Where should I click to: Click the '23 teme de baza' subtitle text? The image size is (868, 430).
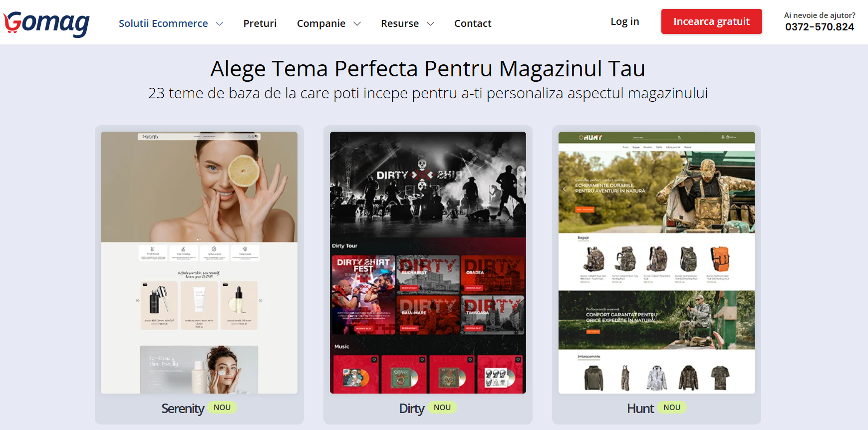(x=428, y=93)
